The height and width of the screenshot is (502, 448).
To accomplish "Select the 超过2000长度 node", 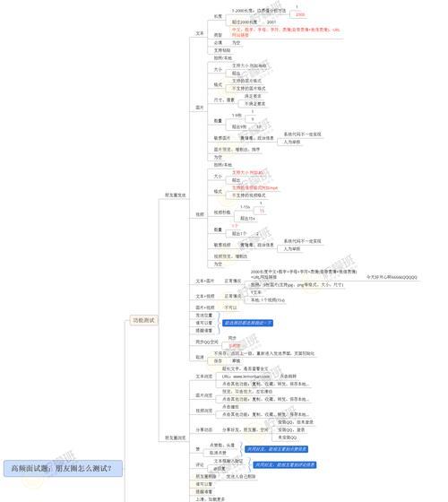I will 245,22.
